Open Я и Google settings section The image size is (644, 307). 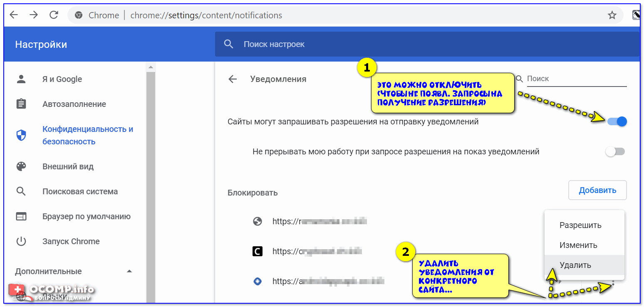tap(62, 79)
